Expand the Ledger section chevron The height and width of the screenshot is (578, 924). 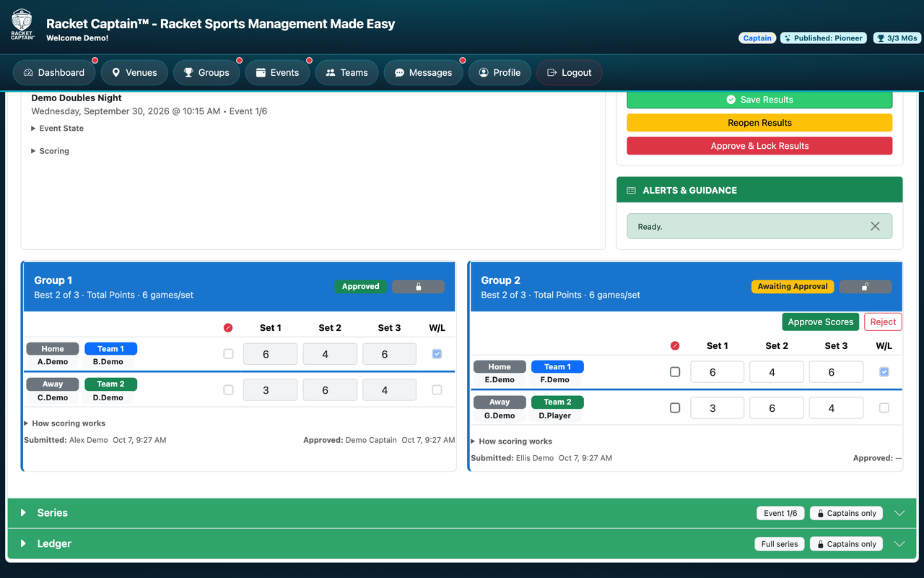click(899, 544)
